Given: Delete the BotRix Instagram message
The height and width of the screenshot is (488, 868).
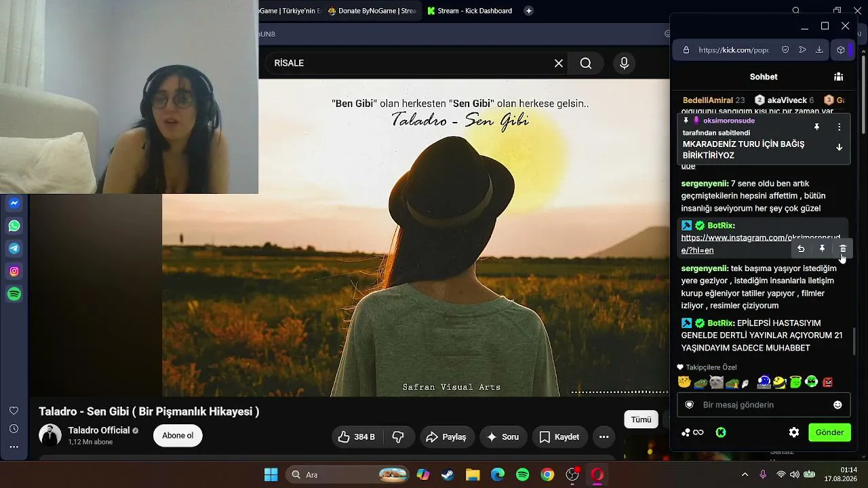Looking at the screenshot, I should 843,249.
